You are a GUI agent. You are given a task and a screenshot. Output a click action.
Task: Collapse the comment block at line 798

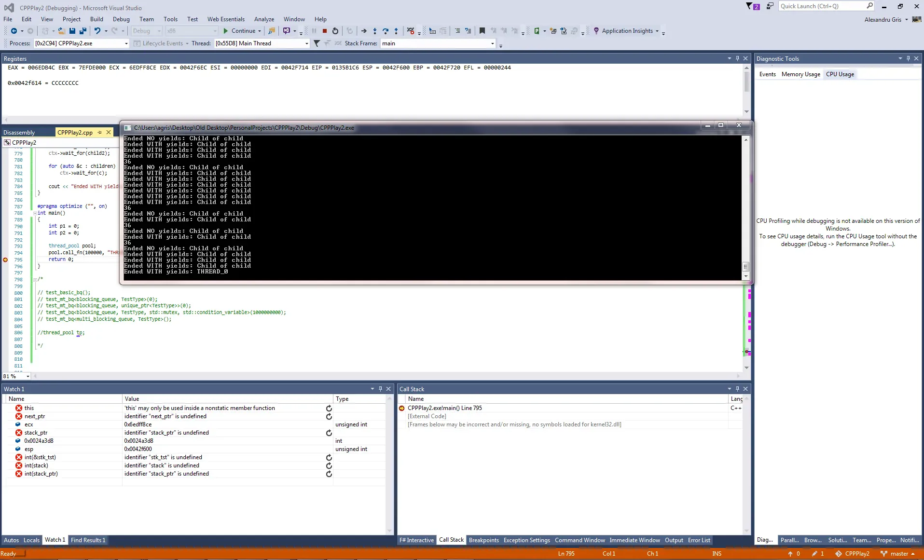click(x=35, y=280)
